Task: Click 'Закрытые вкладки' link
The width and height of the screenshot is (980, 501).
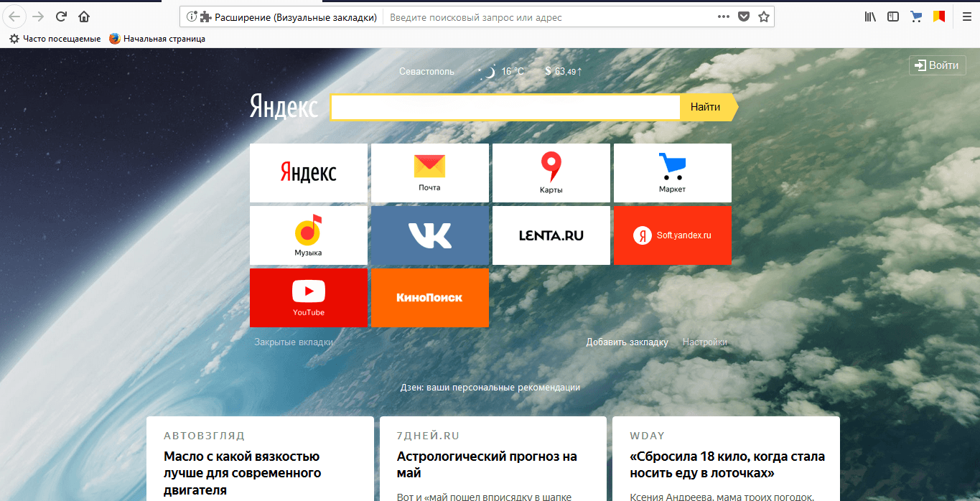Action: [x=294, y=342]
